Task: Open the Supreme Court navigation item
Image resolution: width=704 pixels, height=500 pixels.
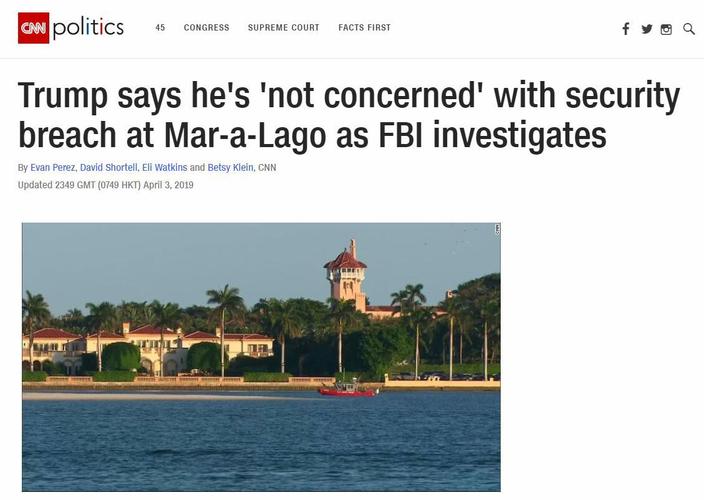Action: (x=284, y=28)
